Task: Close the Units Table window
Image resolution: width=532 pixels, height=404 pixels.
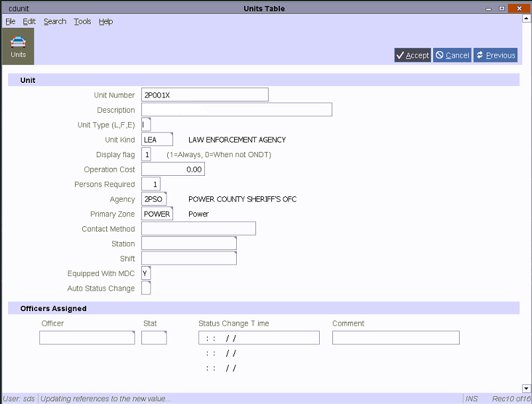Action: pos(519,8)
